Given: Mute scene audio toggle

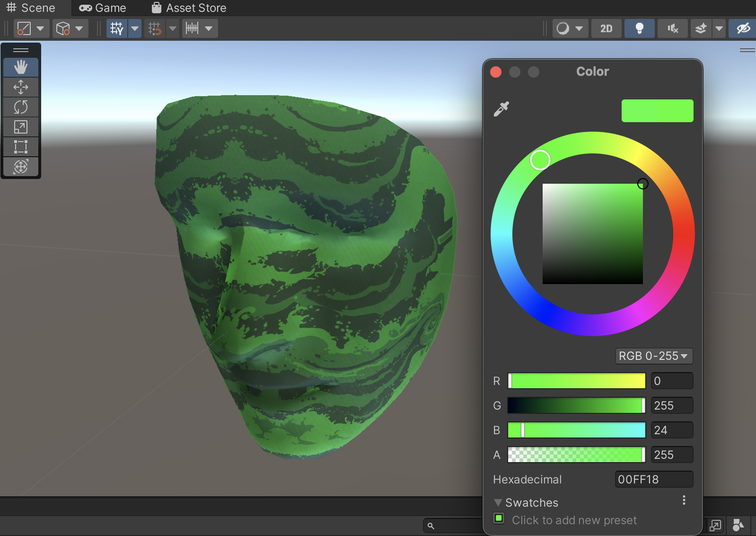Looking at the screenshot, I should (672, 28).
